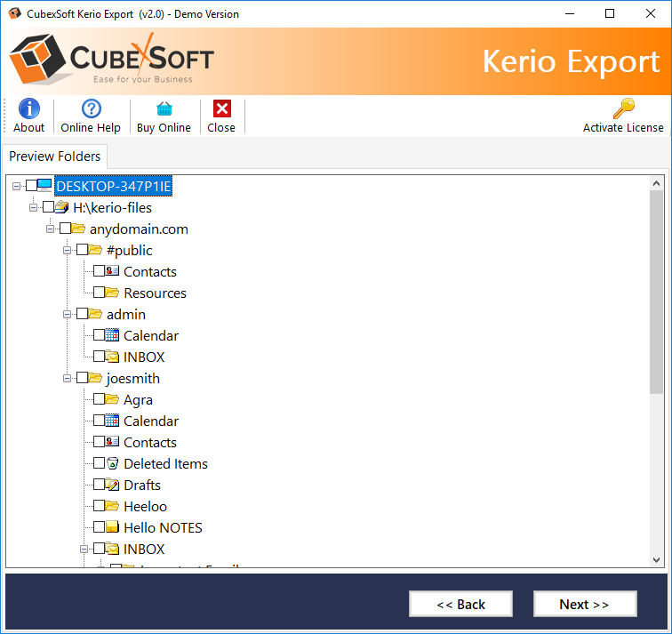Enable the admin folder checkbox

pyautogui.click(x=82, y=313)
